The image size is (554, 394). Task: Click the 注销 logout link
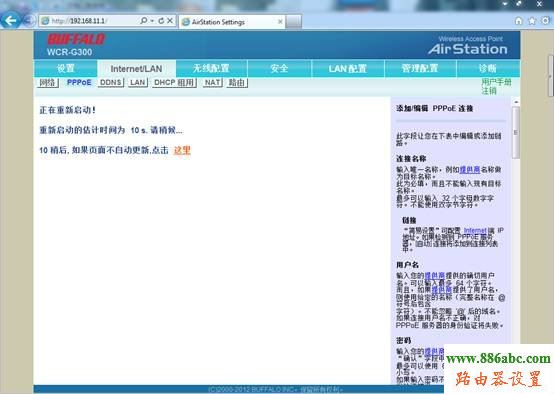click(489, 91)
